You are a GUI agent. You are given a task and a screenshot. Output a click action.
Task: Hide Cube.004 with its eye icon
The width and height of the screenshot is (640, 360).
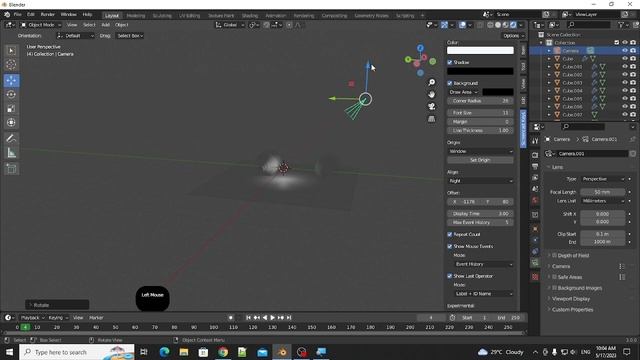pyautogui.click(x=625, y=91)
